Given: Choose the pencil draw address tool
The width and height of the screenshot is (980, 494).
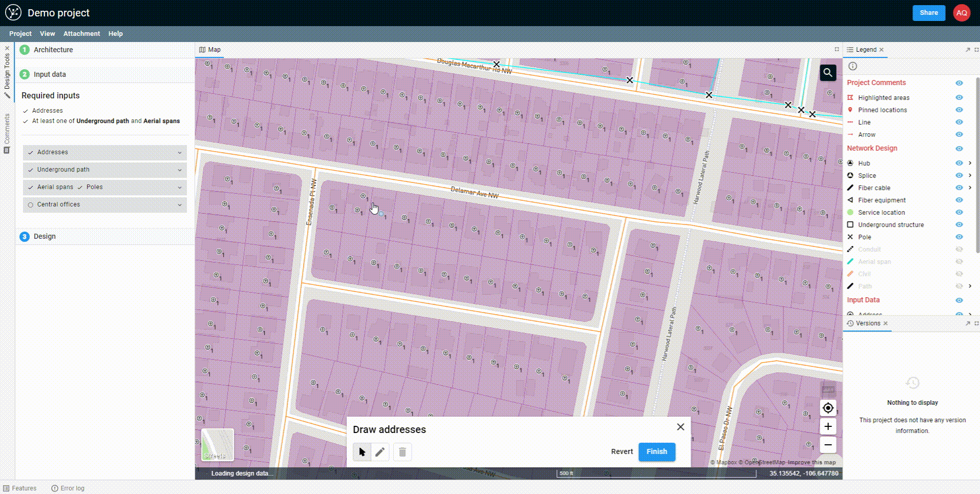Looking at the screenshot, I should [380, 452].
